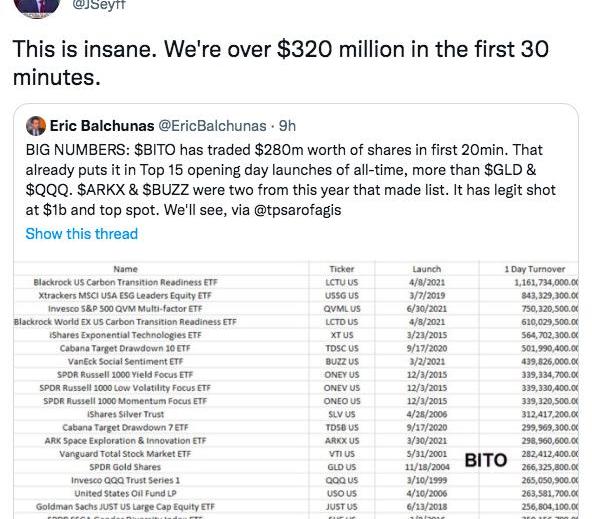Select the SPDR Gold Shares row in image
592x519 pixels.
point(296,467)
